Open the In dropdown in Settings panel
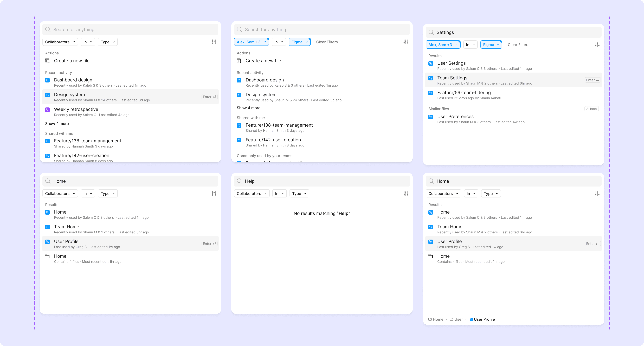Screen dimensions: 644x346 (x=470, y=45)
